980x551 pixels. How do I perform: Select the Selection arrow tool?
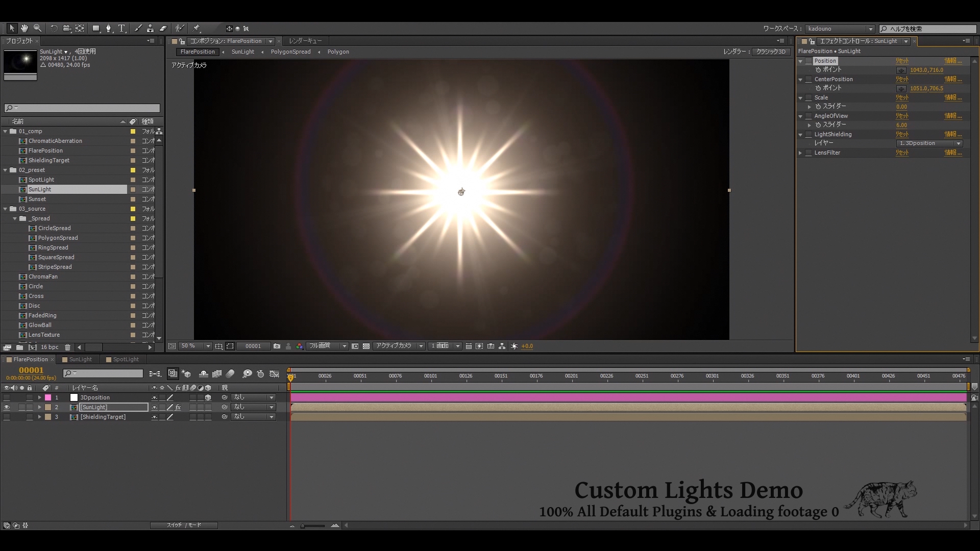click(12, 29)
